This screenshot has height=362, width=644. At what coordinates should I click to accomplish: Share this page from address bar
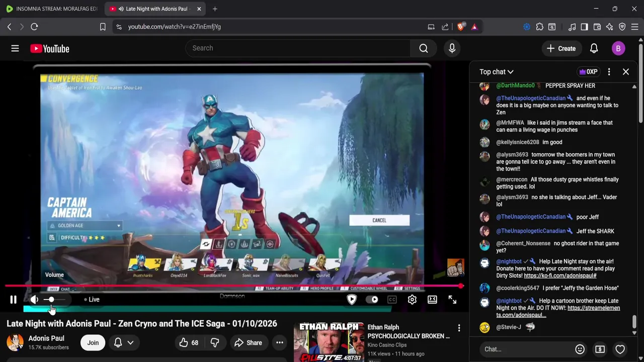coord(445,27)
